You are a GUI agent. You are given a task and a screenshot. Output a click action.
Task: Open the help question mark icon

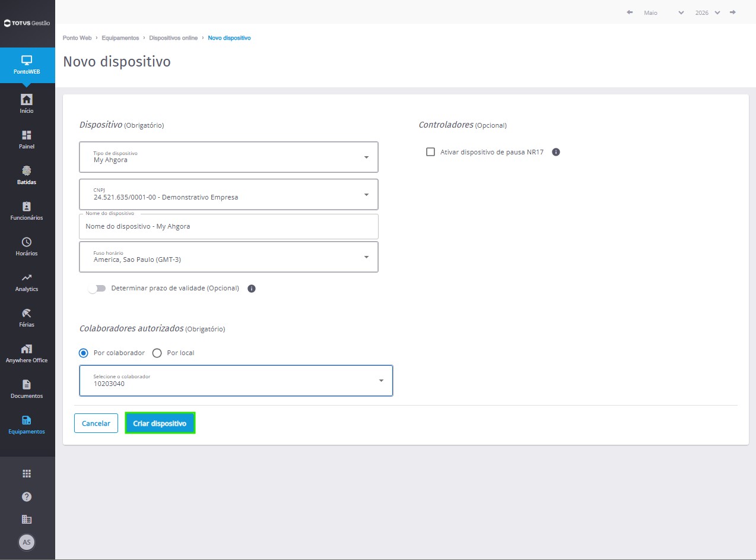(x=26, y=496)
